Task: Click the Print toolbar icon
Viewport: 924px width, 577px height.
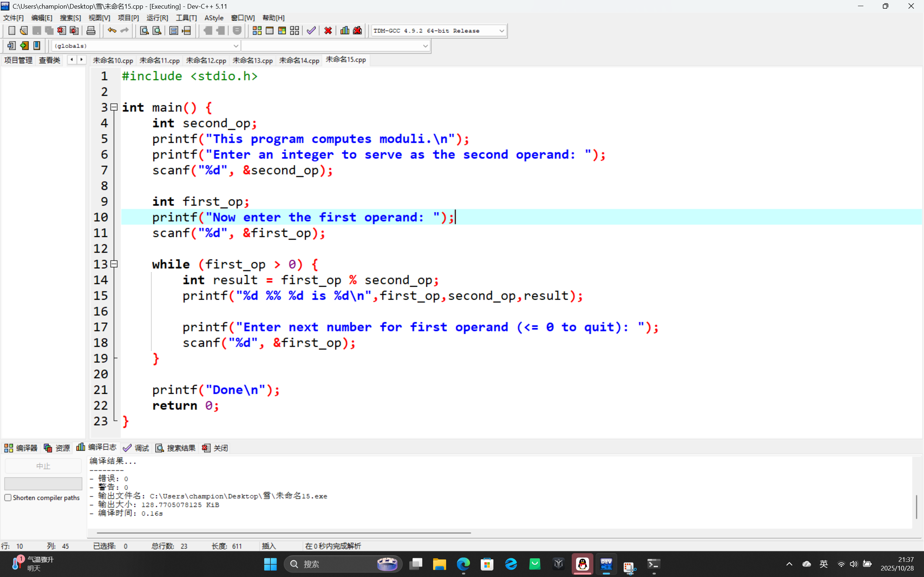Action: pos(91,31)
